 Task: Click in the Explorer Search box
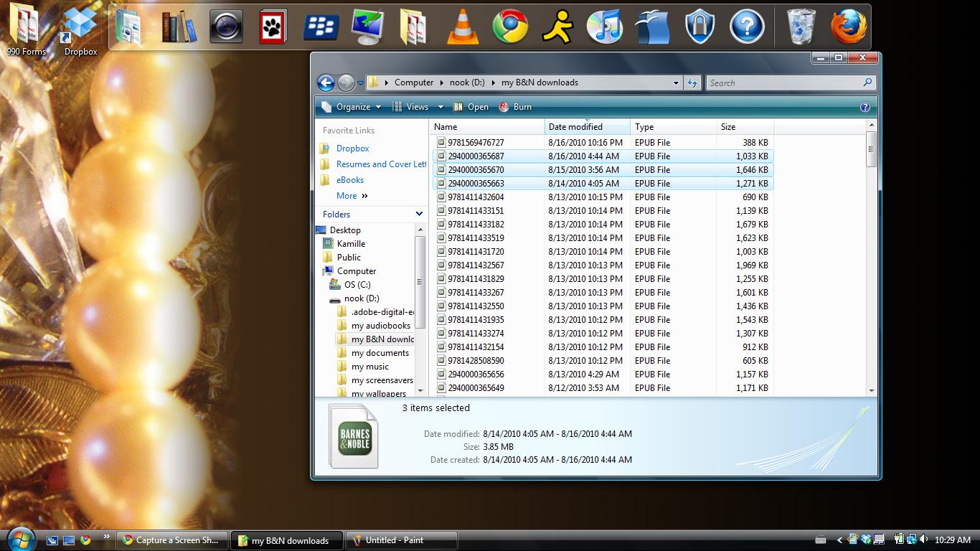pos(791,83)
